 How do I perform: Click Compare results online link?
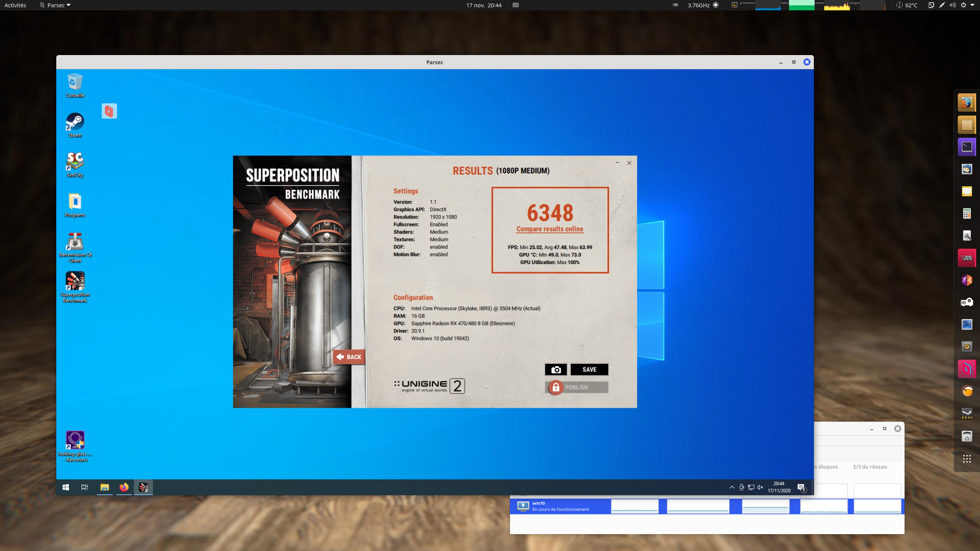pyautogui.click(x=550, y=229)
